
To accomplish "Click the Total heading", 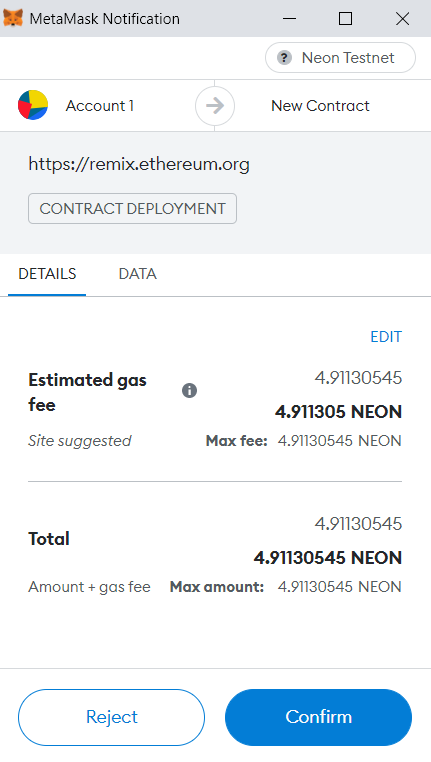I will [x=49, y=538].
